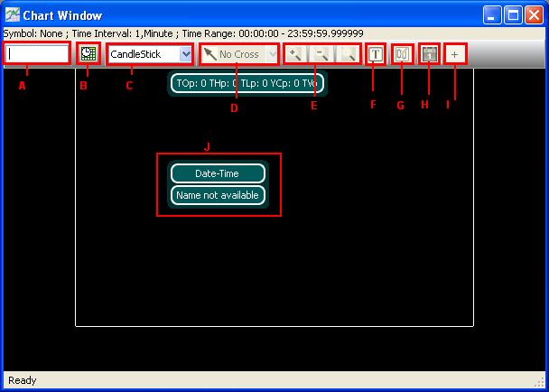The image size is (549, 392).
Task: Click the TOp THp TLp price info bar
Action: 246,83
